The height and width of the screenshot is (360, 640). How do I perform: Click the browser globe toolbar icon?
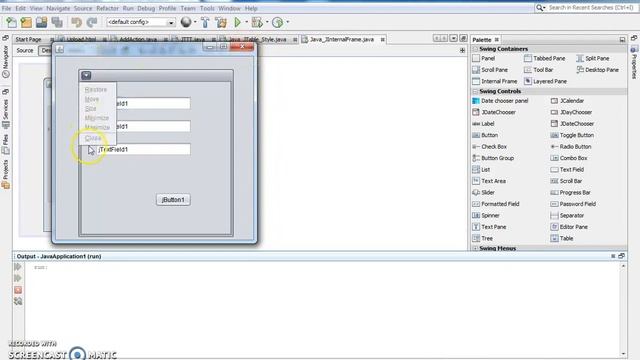[186, 22]
